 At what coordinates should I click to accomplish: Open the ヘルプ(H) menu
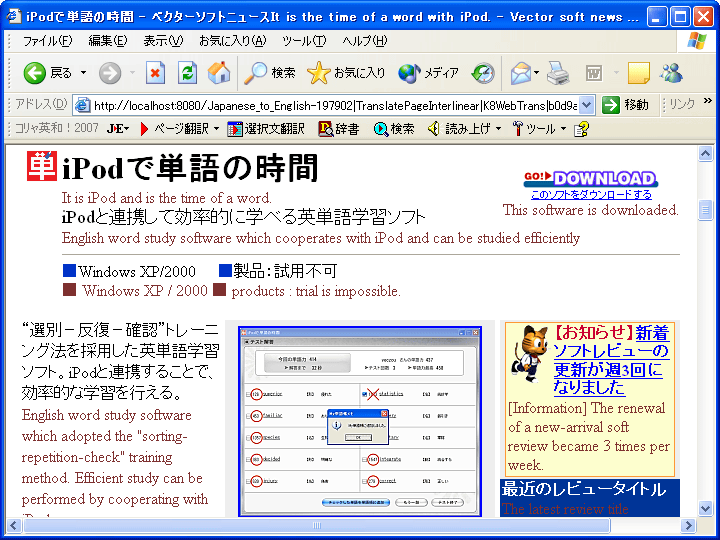coord(365,41)
